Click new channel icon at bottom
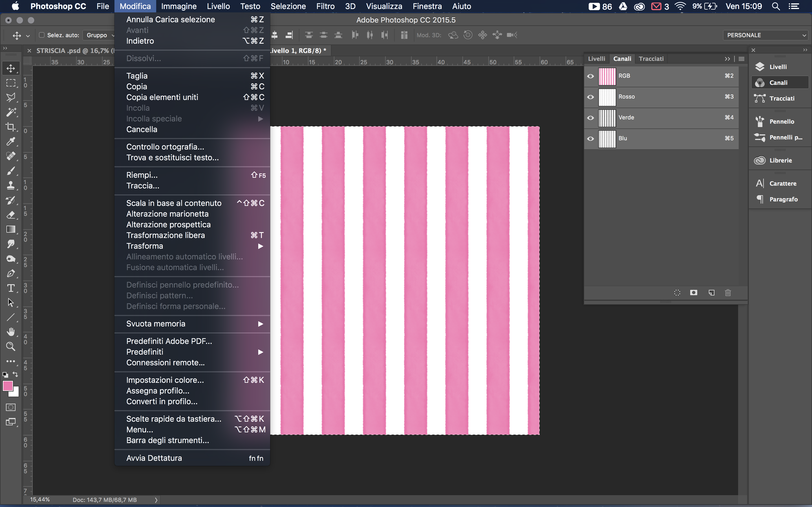 pyautogui.click(x=711, y=293)
